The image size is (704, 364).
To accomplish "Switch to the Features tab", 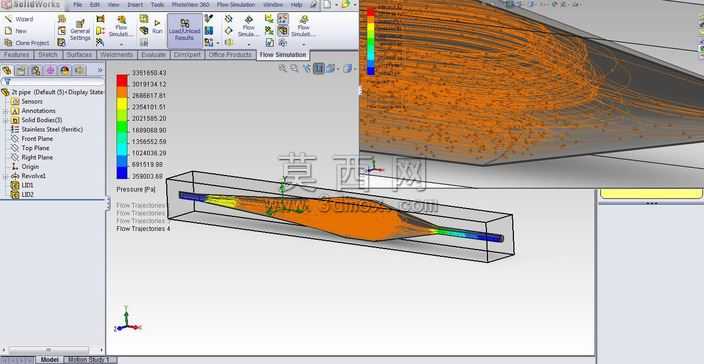I will point(17,55).
